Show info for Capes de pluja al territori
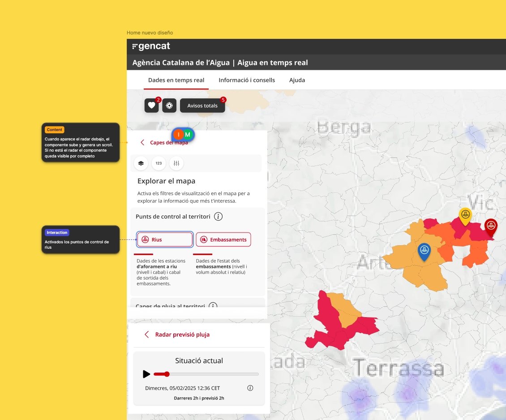Image resolution: width=506 pixels, height=420 pixels. 213,305
